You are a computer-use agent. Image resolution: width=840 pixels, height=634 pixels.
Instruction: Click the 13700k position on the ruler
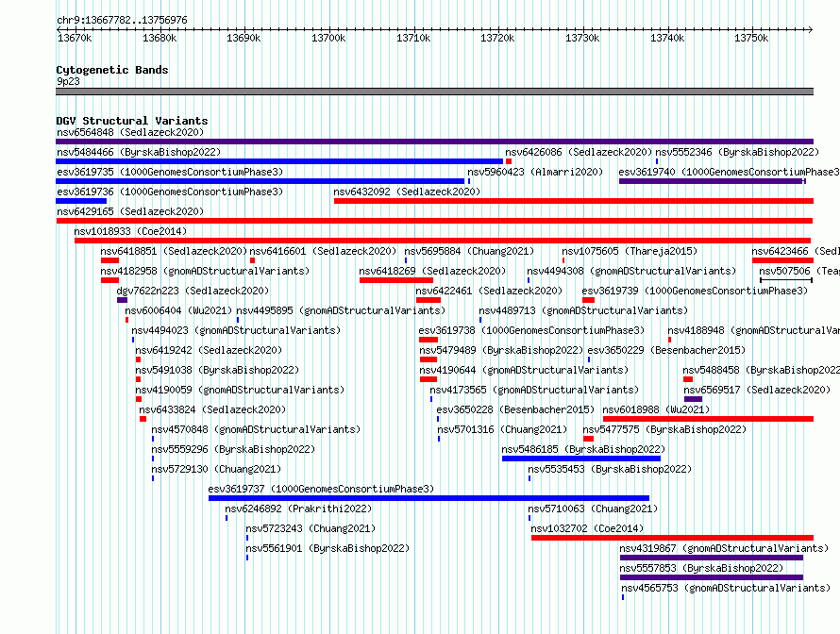329,38
